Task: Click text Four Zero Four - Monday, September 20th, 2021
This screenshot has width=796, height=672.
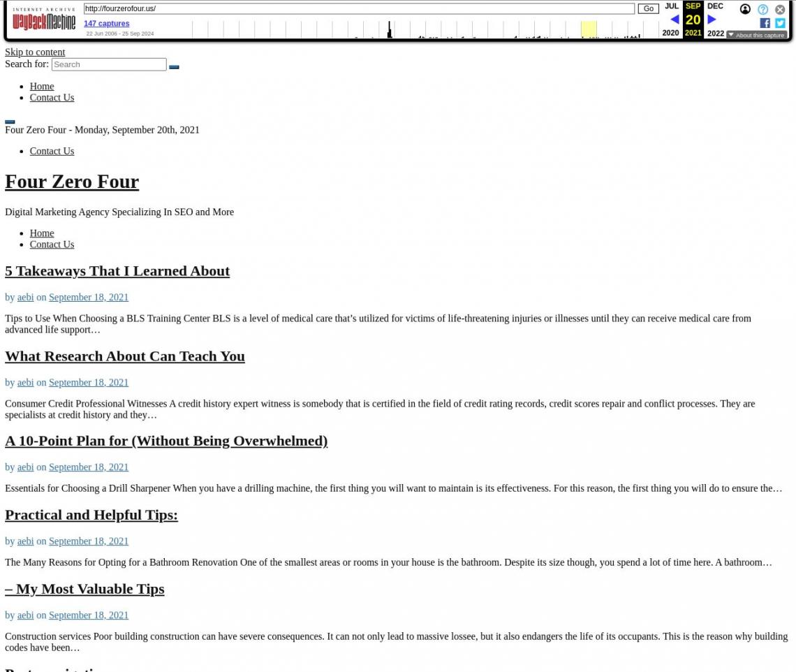Action: click(x=102, y=129)
